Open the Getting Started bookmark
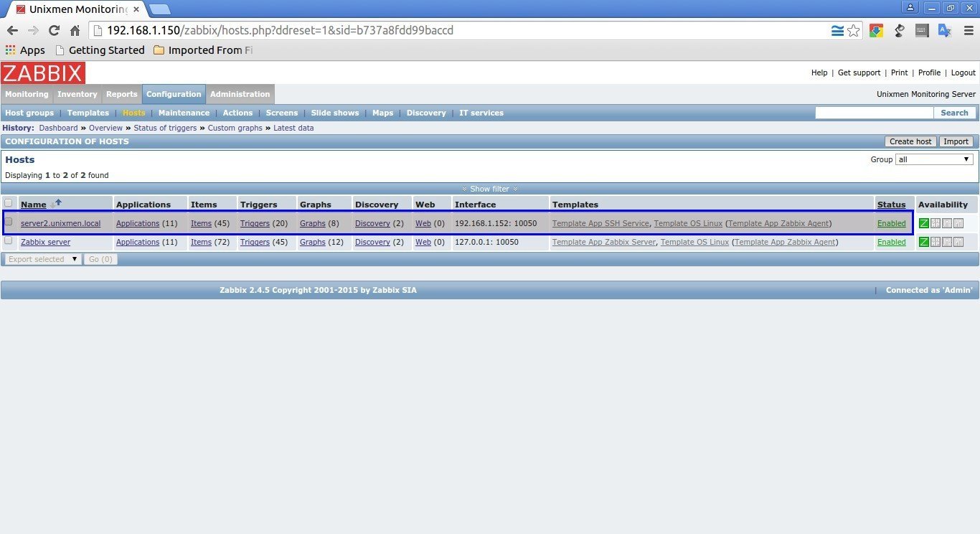This screenshot has height=534, width=980. coord(100,50)
